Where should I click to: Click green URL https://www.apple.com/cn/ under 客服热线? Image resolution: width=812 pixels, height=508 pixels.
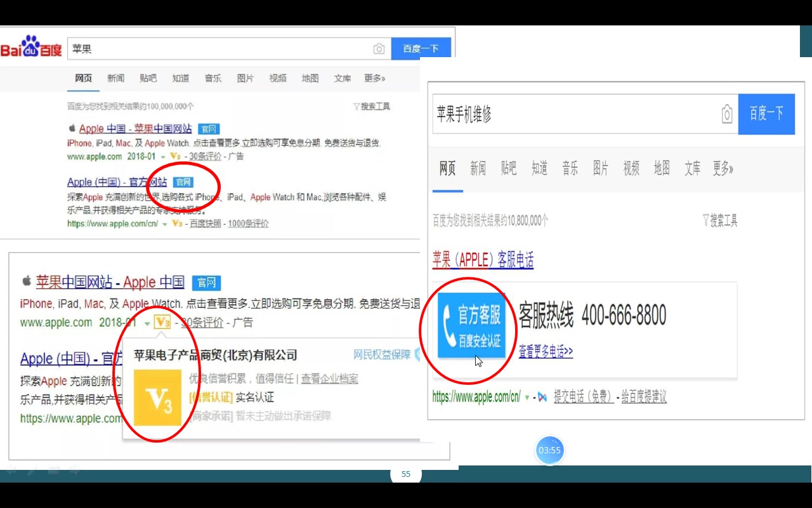pyautogui.click(x=476, y=398)
